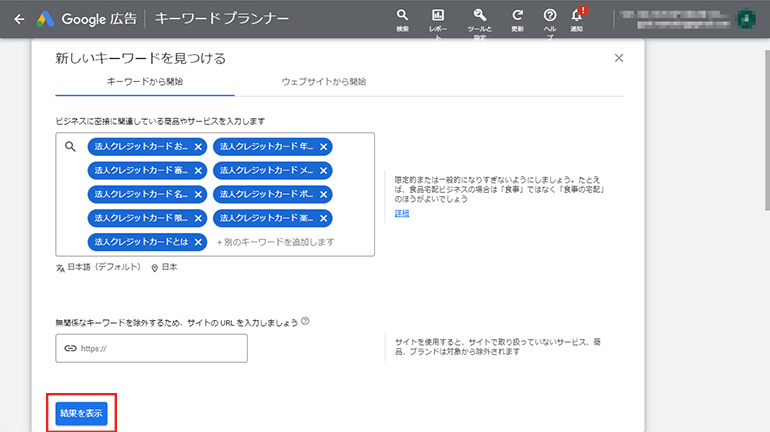Open the Help (ヘルプ) icon
The height and width of the screenshot is (432, 770).
550,16
